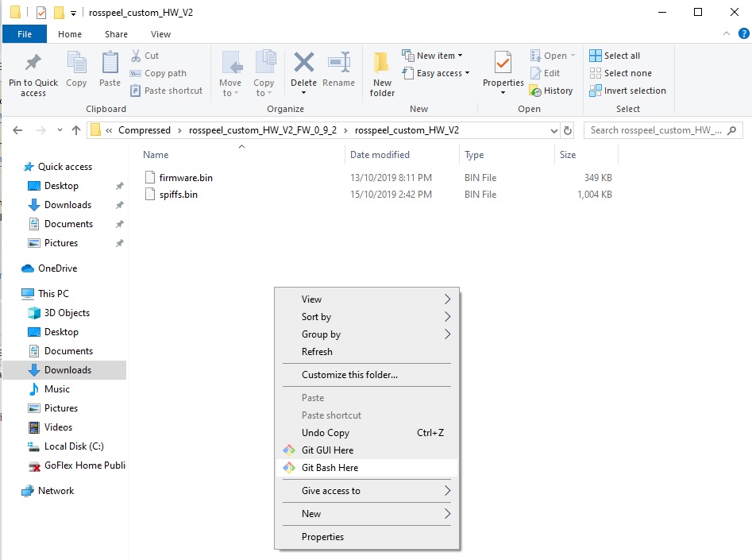This screenshot has height=560, width=752.
Task: Click the Up one level arrow
Action: pos(76,130)
